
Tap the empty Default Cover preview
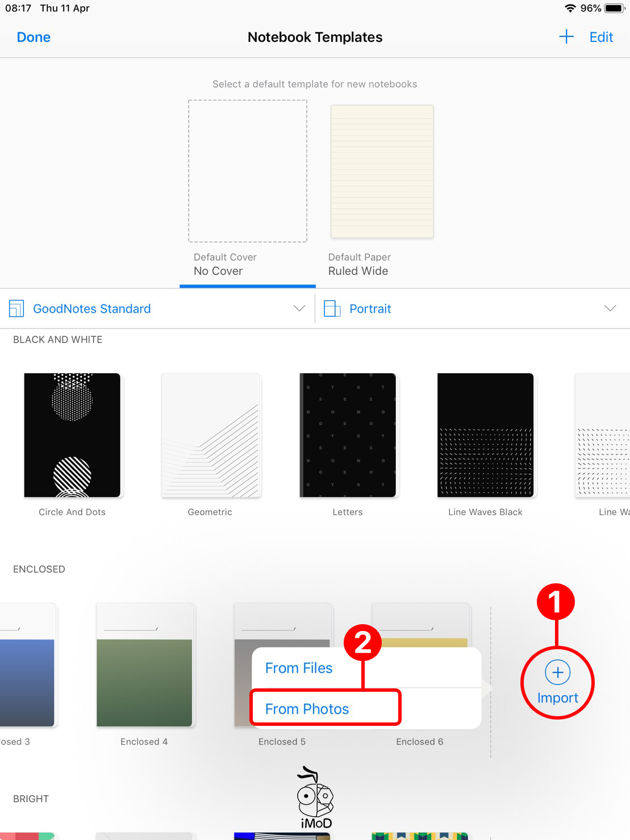(248, 171)
